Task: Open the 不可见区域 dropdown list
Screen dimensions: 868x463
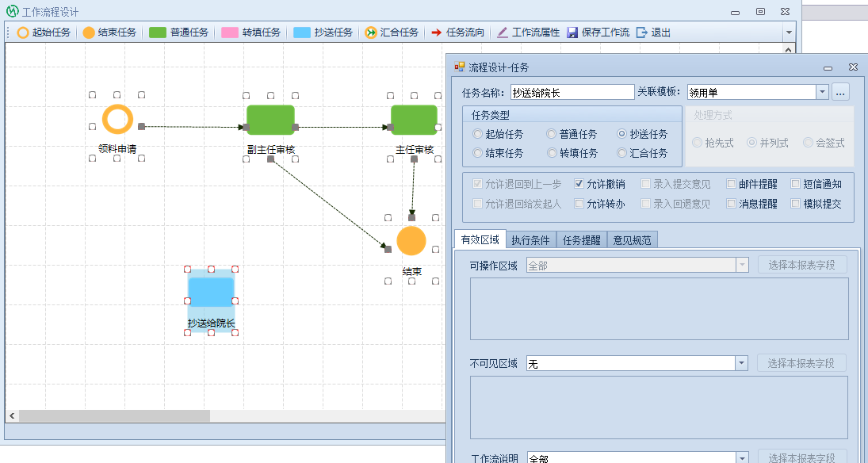Action: [x=741, y=363]
